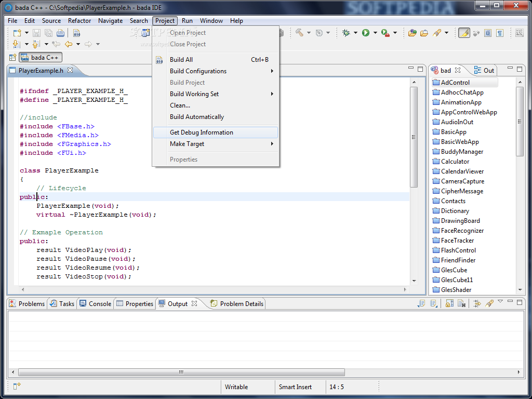Click the Back yellow arrow icon
Image resolution: width=532 pixels, height=399 pixels.
(x=69, y=44)
